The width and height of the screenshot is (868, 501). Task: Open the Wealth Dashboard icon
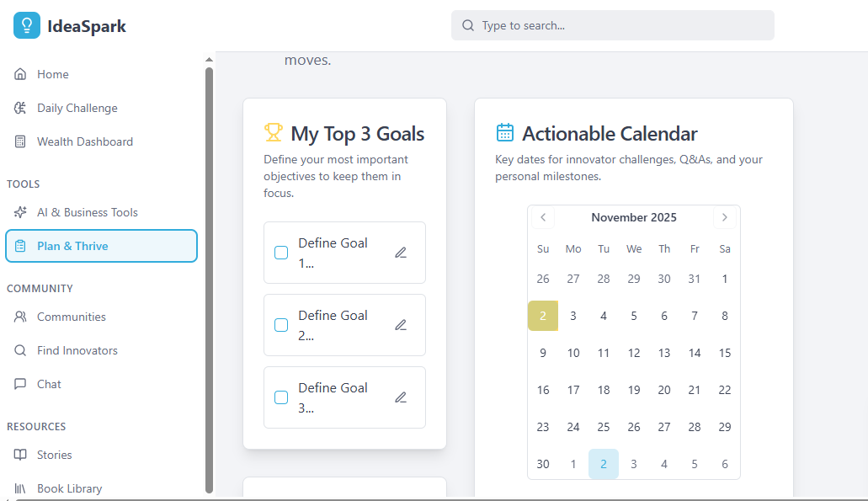tap(20, 141)
